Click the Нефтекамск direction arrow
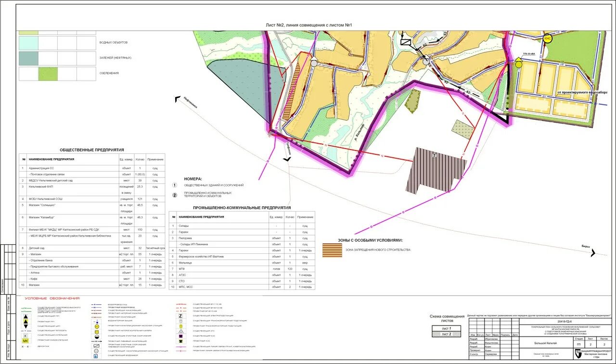Viewport: 616px width, 364px height. 178,100
